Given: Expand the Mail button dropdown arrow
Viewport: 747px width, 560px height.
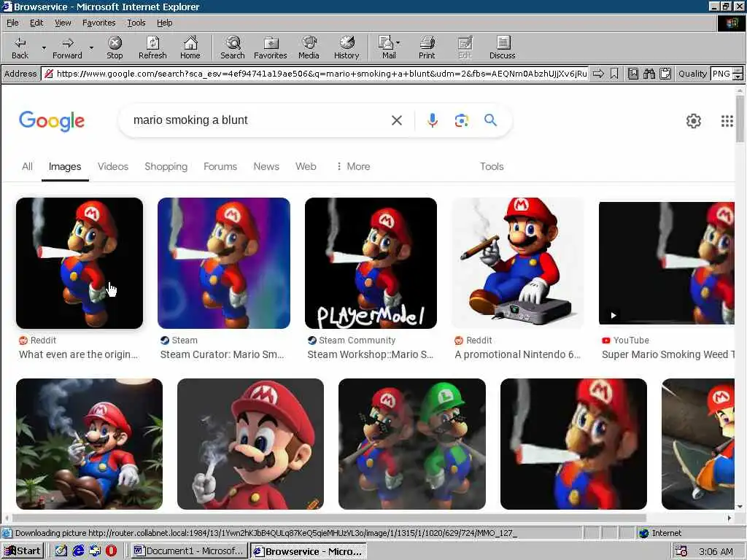Looking at the screenshot, I should pyautogui.click(x=398, y=43).
